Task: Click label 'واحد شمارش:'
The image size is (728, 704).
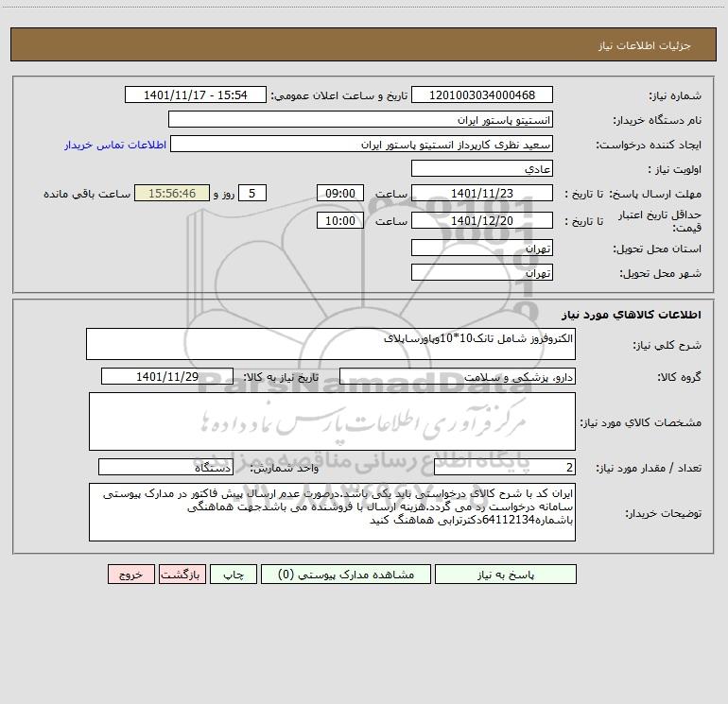Action: (285, 468)
